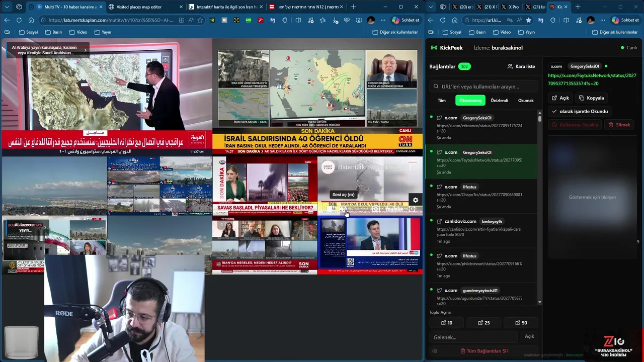Bulk open 25 links
Viewport: 644px width, 362px height.
[x=484, y=323]
